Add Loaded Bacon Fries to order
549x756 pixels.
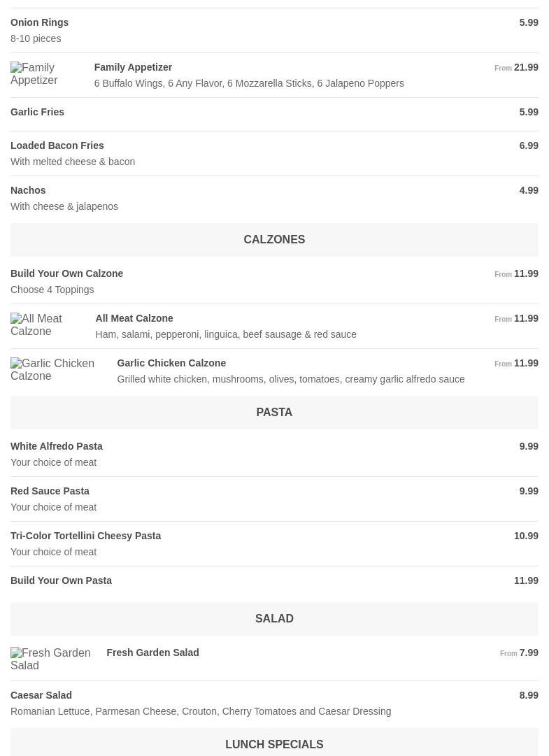tap(274, 153)
